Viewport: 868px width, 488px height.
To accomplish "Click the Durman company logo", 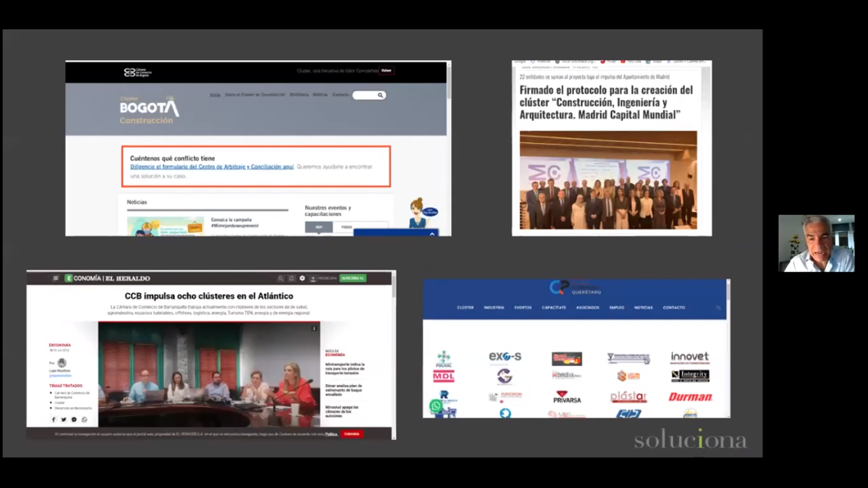I will coord(691,397).
